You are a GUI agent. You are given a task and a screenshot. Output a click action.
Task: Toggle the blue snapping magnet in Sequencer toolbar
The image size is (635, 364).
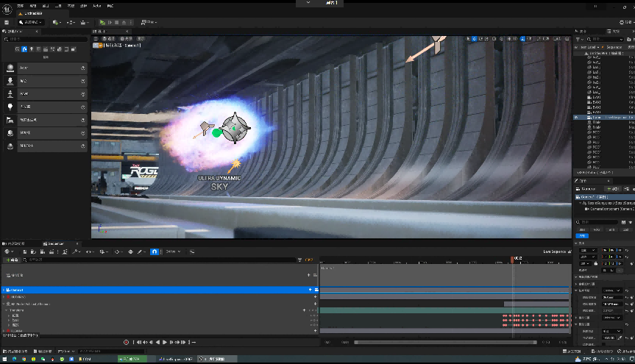(154, 251)
